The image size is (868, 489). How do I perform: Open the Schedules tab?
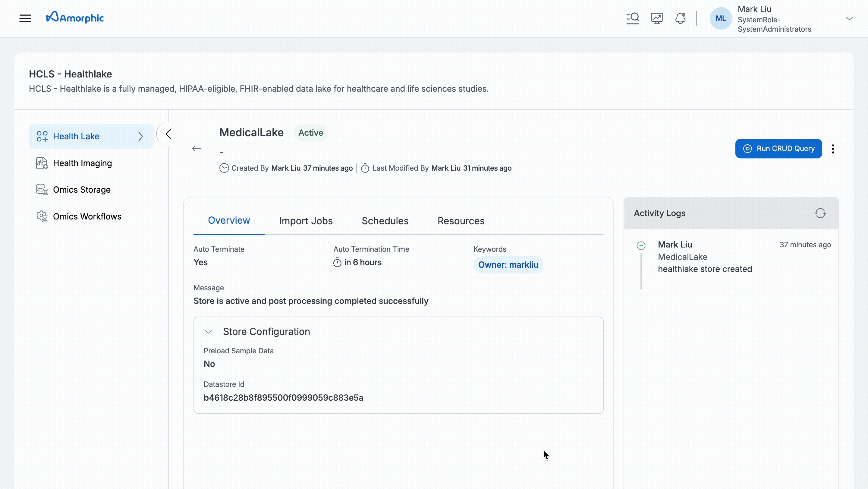click(x=385, y=221)
